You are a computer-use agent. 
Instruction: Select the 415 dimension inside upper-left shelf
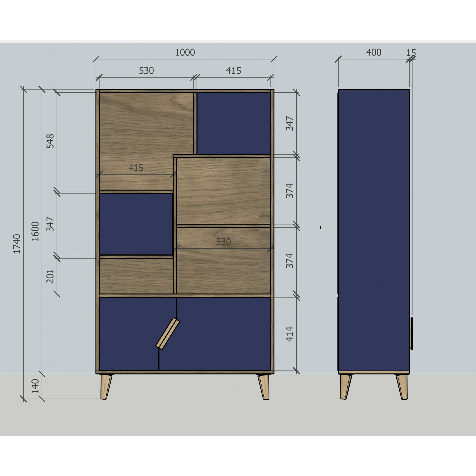click(136, 168)
